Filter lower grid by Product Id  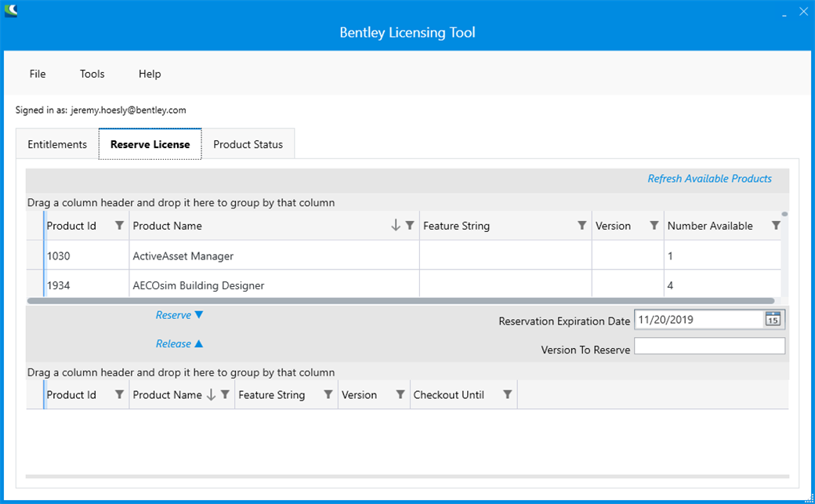(x=119, y=395)
